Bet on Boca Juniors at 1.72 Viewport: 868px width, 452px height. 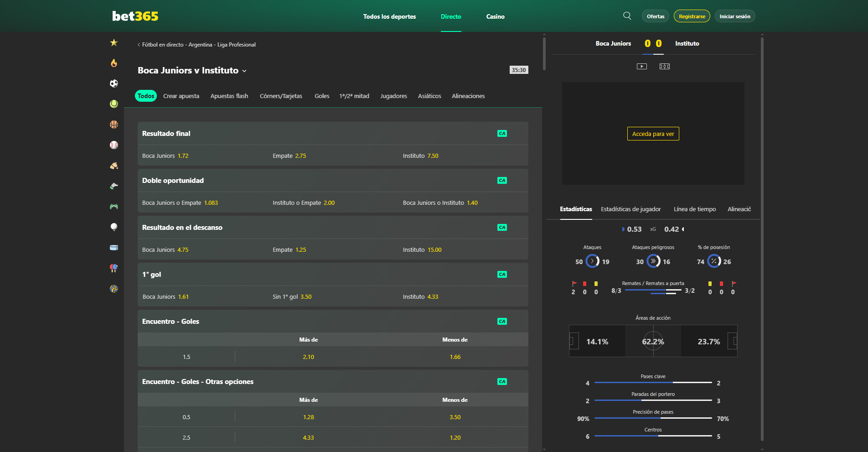pyautogui.click(x=203, y=156)
